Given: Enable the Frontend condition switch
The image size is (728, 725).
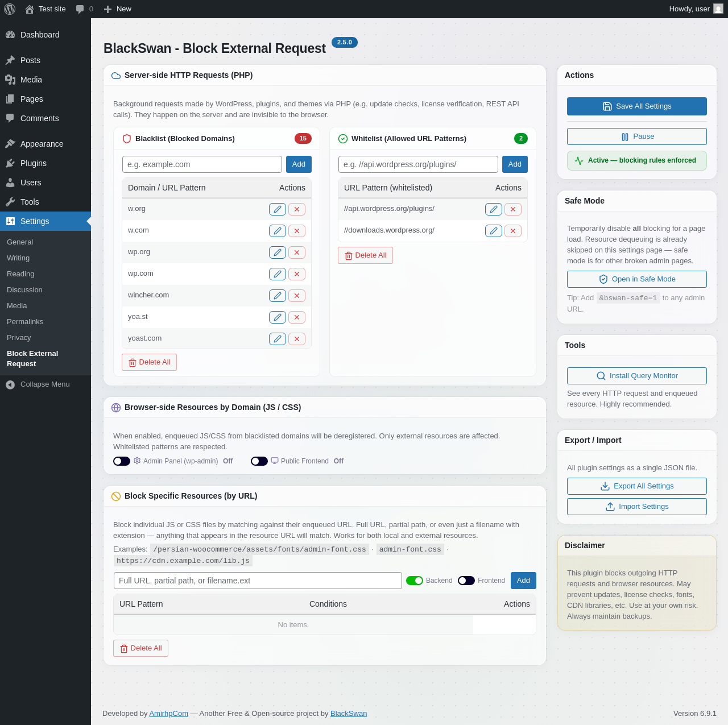Looking at the screenshot, I should pyautogui.click(x=466, y=581).
